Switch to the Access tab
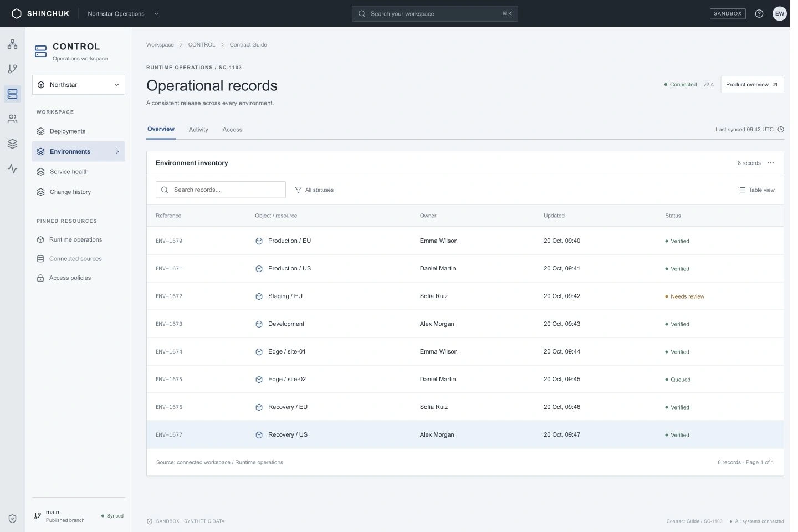Viewport: 798px width, 532px height. [232, 130]
